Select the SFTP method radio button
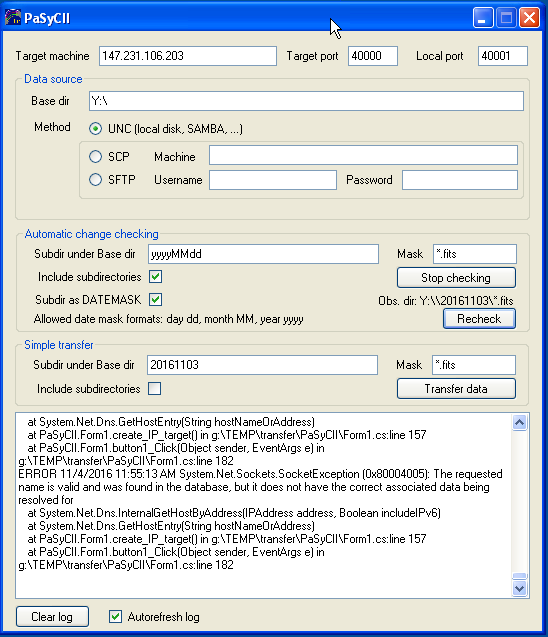 coord(95,180)
